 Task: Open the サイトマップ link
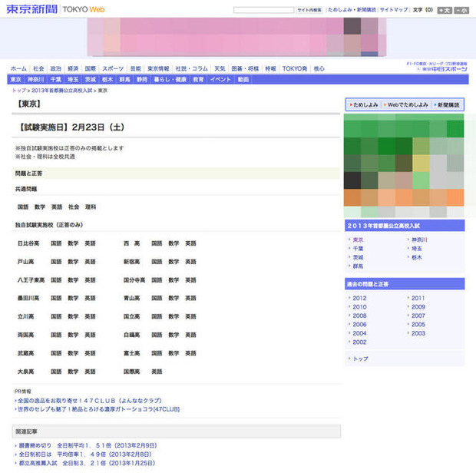(x=394, y=10)
